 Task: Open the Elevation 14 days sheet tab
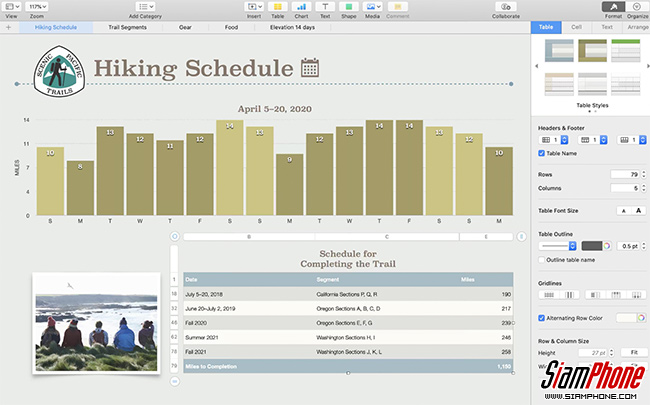point(292,27)
